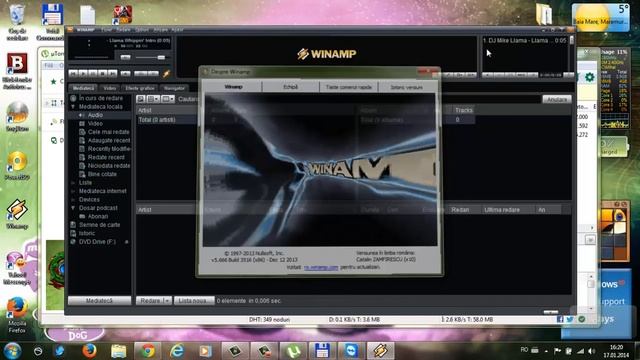Click the Anulare button
Screen dimensions: 640x360
[557, 100]
